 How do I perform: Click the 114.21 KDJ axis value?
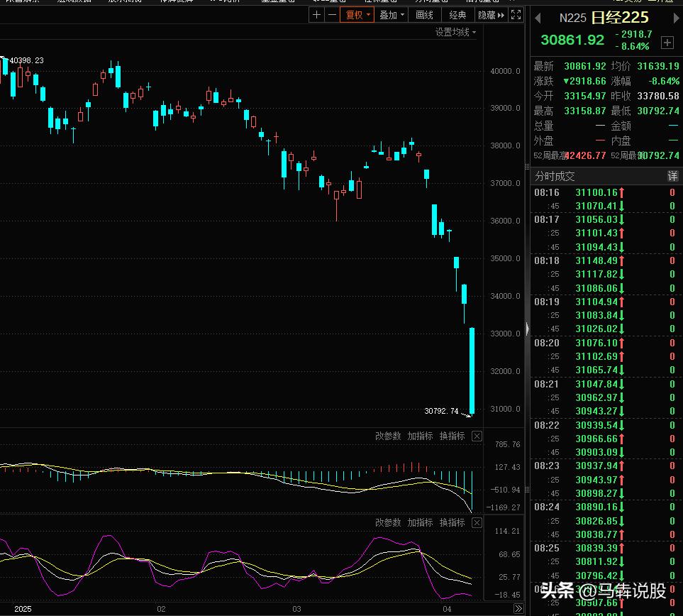pyautogui.click(x=507, y=531)
